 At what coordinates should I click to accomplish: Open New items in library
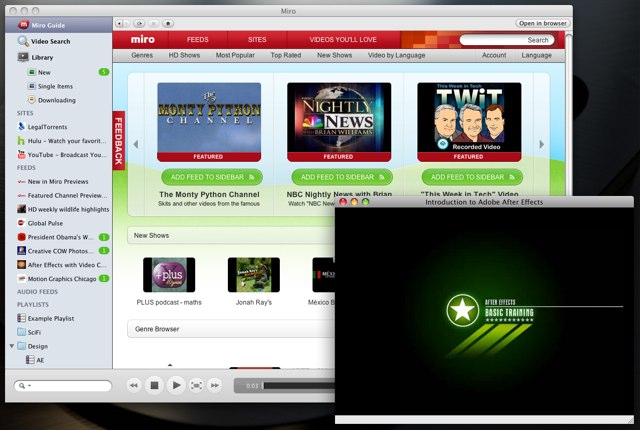pyautogui.click(x=58, y=72)
